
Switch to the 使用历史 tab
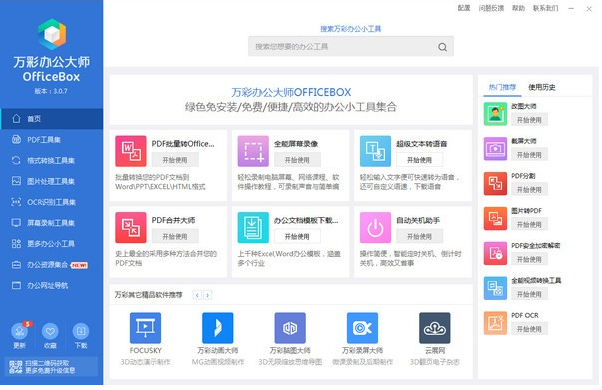tap(542, 87)
